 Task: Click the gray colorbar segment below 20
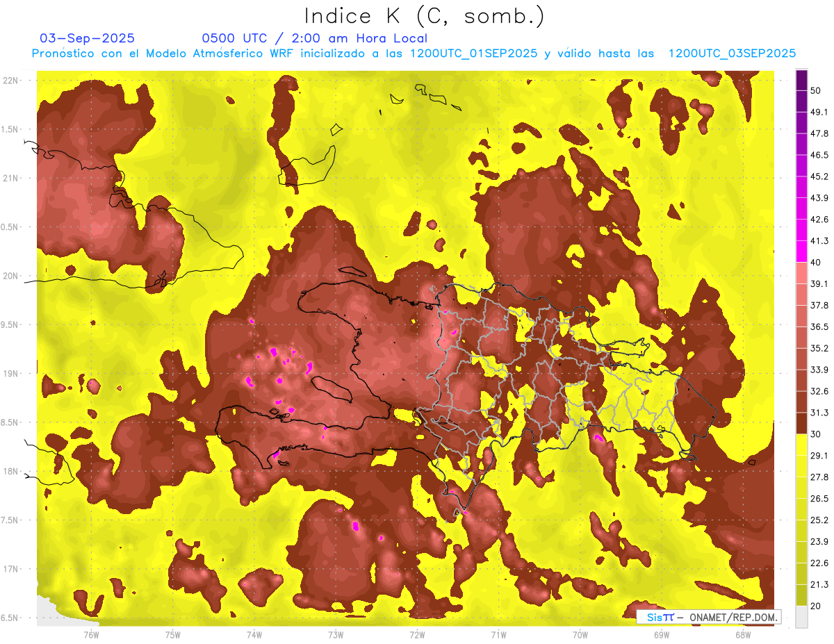(801, 617)
